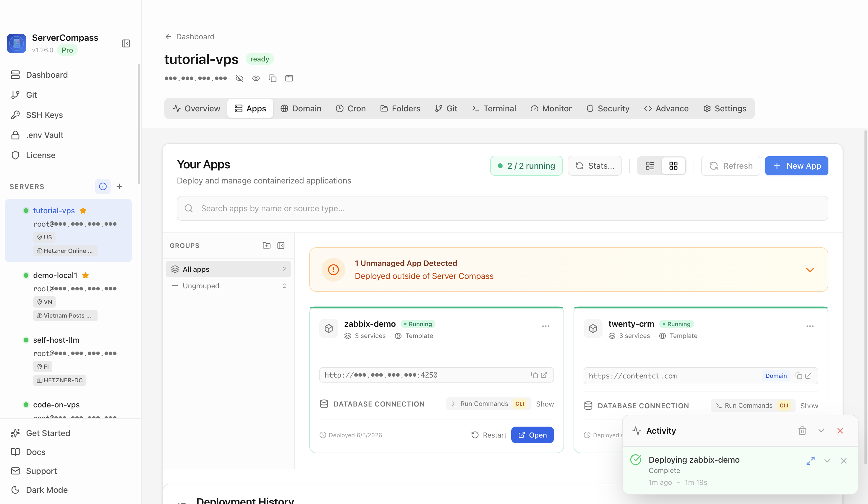Image resolution: width=868 pixels, height=504 pixels.
Task: Hide the server IP with crossed-eye icon
Action: [239, 79]
